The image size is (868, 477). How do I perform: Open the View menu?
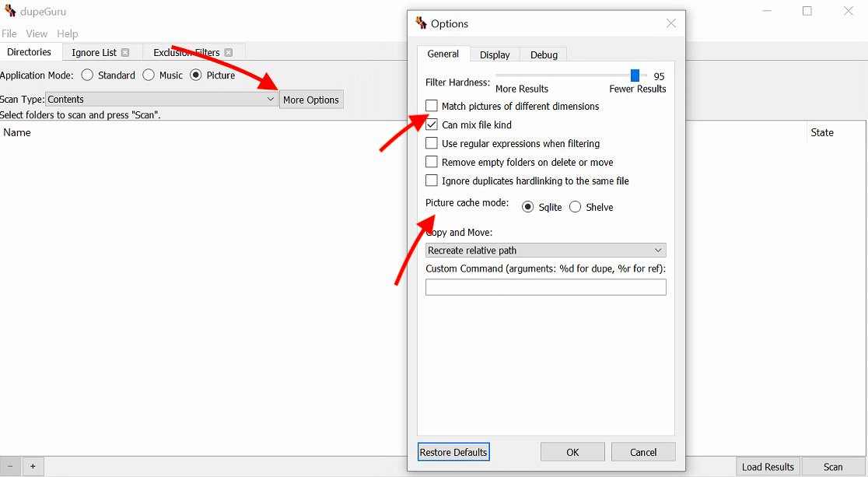37,33
